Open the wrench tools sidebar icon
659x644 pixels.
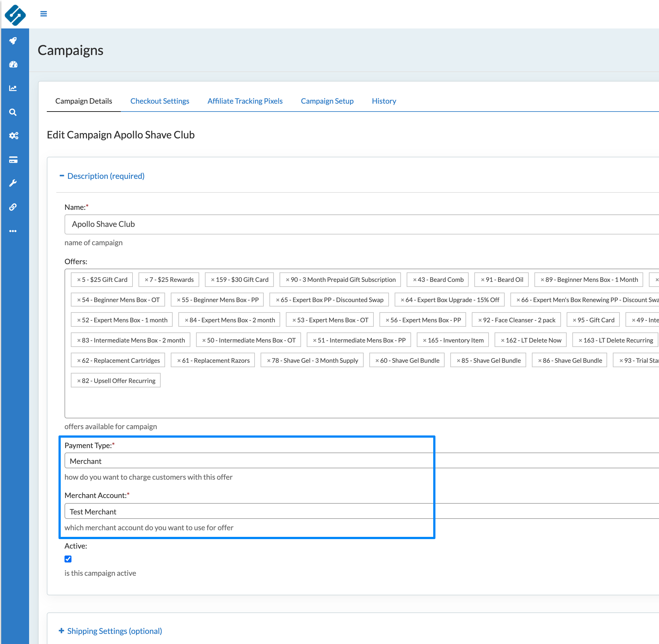pyautogui.click(x=13, y=183)
